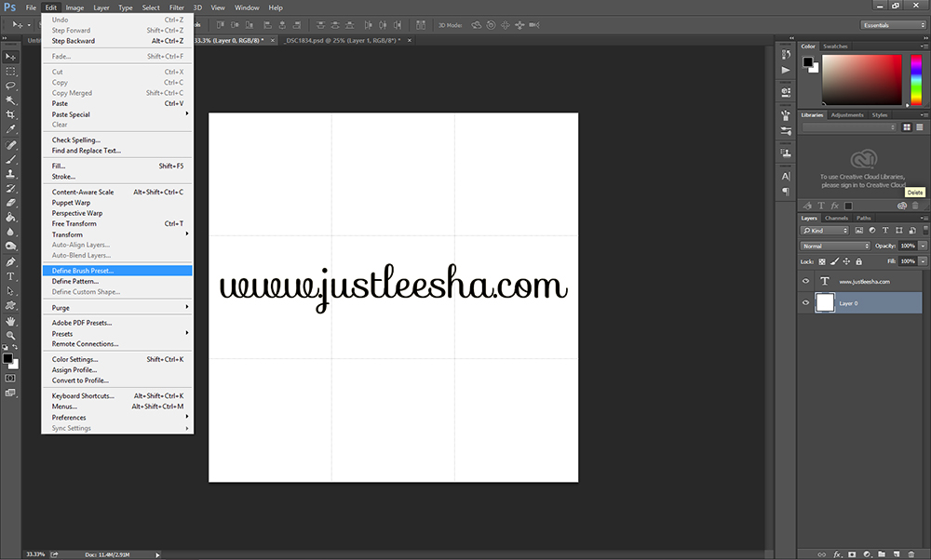
Task: Select the Clone Stamp tool
Action: [10, 174]
